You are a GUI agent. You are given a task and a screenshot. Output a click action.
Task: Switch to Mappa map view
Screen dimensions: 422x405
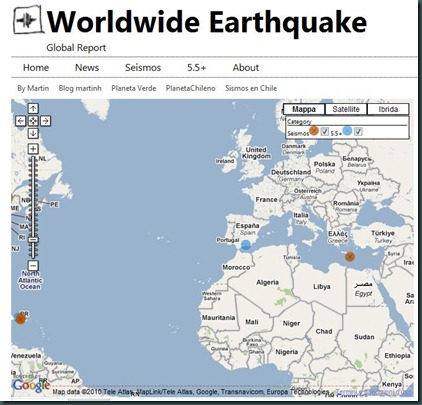click(x=304, y=109)
